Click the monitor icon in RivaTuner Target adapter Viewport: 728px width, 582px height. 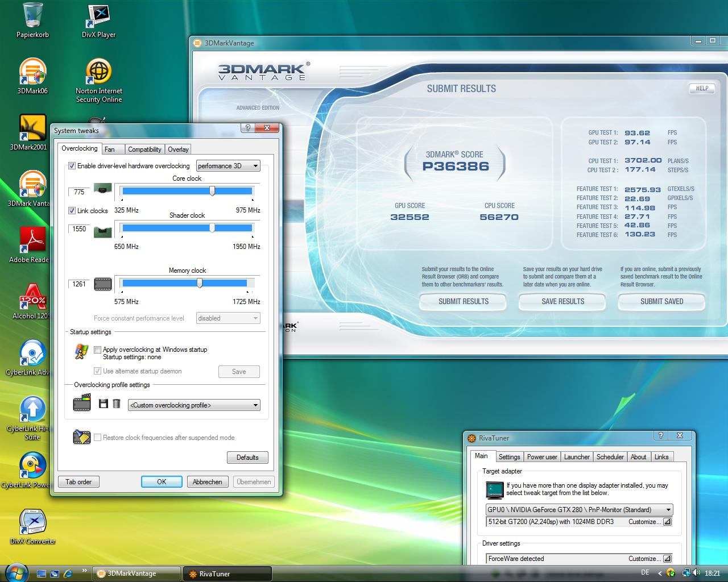pyautogui.click(x=494, y=490)
